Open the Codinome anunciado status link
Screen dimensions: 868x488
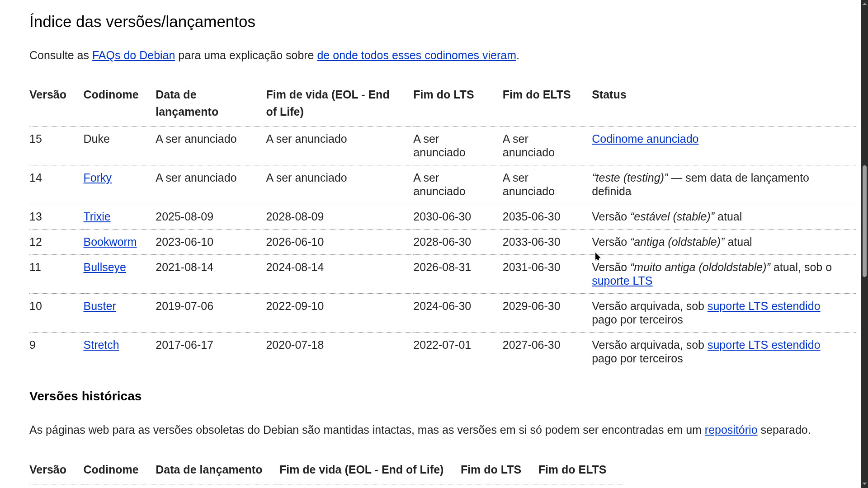[x=645, y=139]
